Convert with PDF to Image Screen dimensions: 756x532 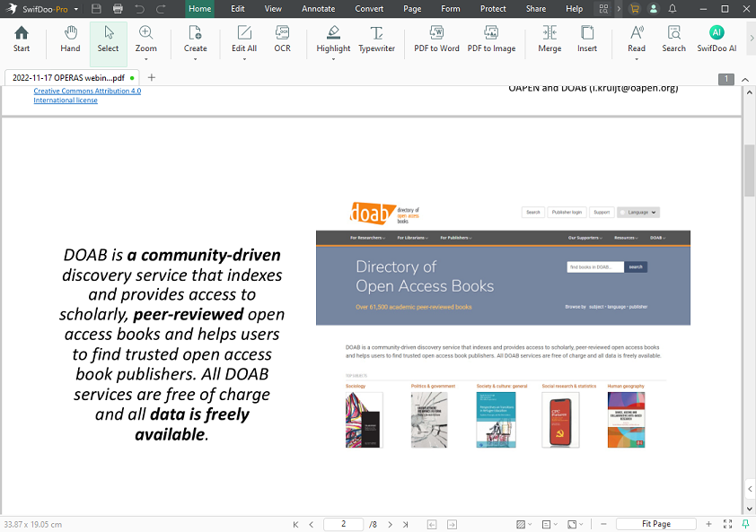(491, 39)
